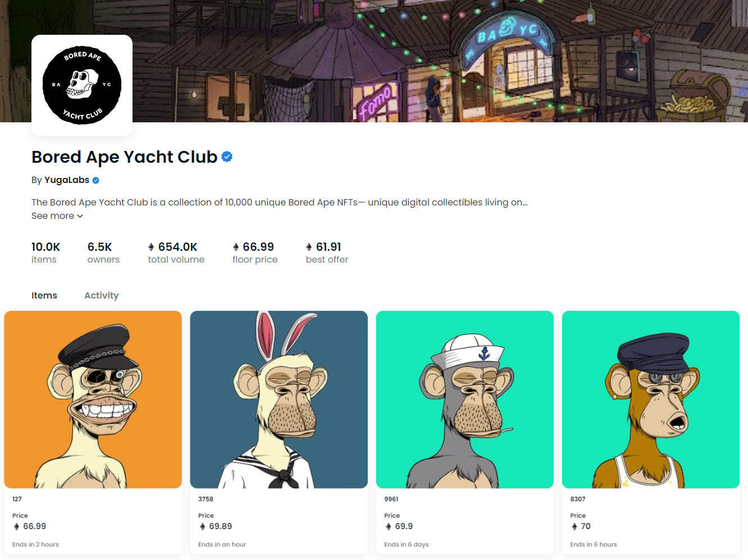
Task: Open the YugaLabs creator link
Action: click(x=67, y=180)
